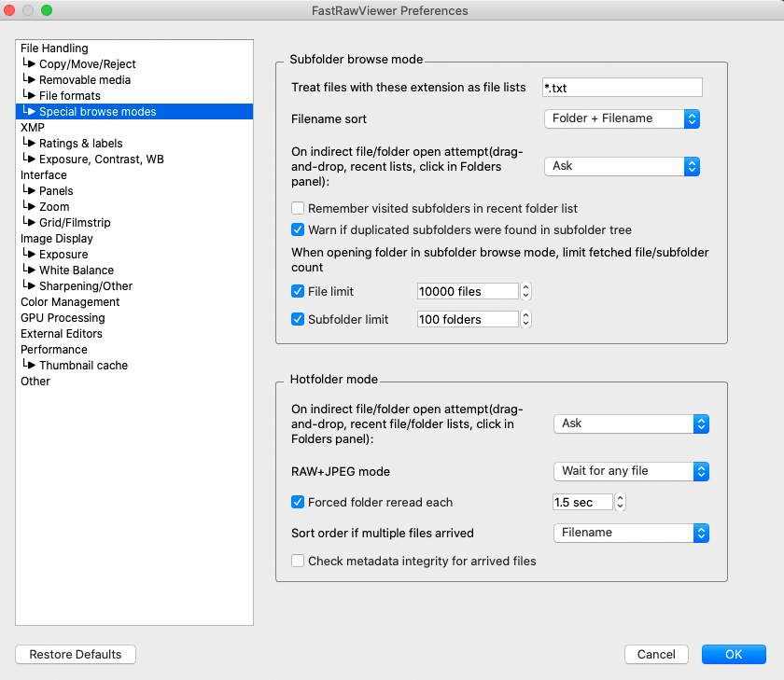Image resolution: width=784 pixels, height=680 pixels.
Task: Select Removable media in the sidebar
Action: (x=84, y=80)
